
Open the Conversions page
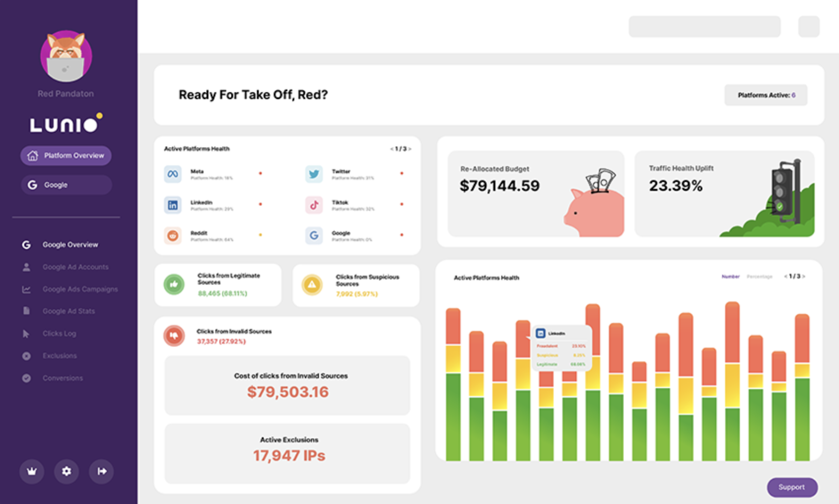63,378
